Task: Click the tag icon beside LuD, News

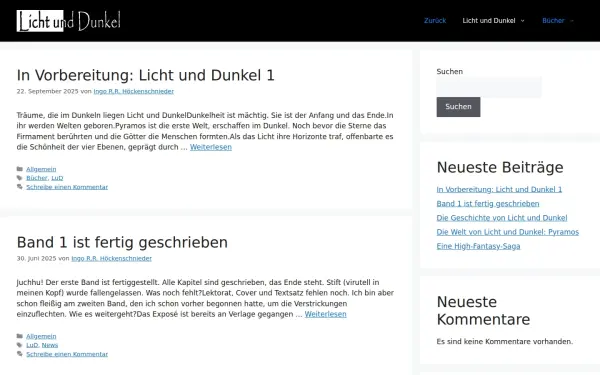Action: (x=20, y=345)
